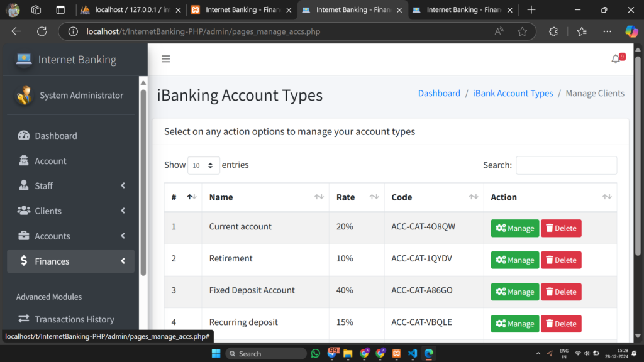
Task: Sort table by Rate column
Action: (x=357, y=197)
